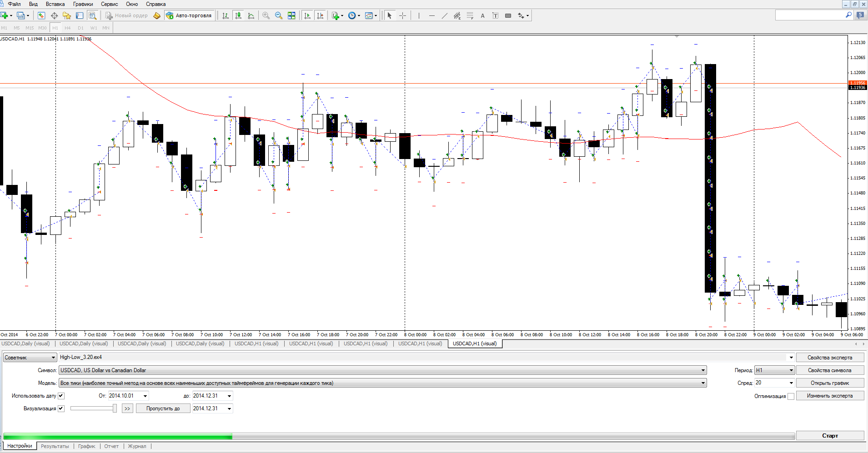This screenshot has width=868, height=453.
Task: Expand the expert file High-Low_3.20.ex4 dropdown
Action: click(x=791, y=358)
